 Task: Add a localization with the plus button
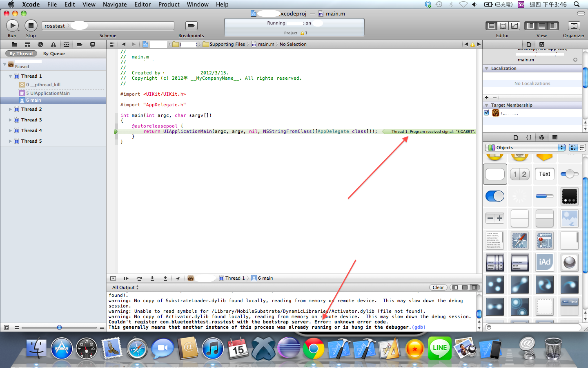tap(487, 98)
